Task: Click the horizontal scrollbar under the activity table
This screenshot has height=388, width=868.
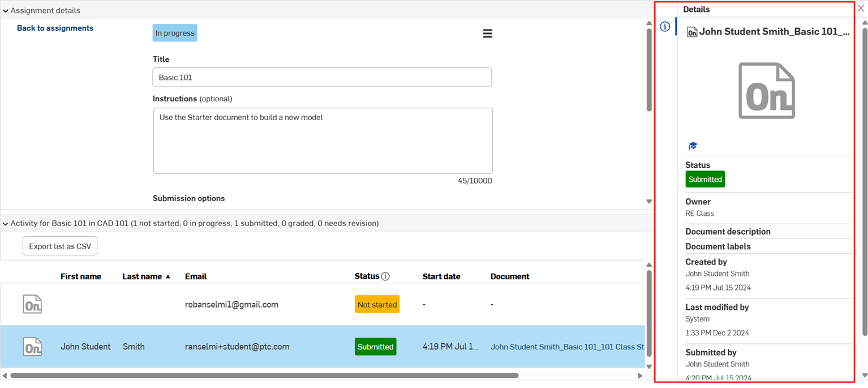Action: pyautogui.click(x=264, y=376)
